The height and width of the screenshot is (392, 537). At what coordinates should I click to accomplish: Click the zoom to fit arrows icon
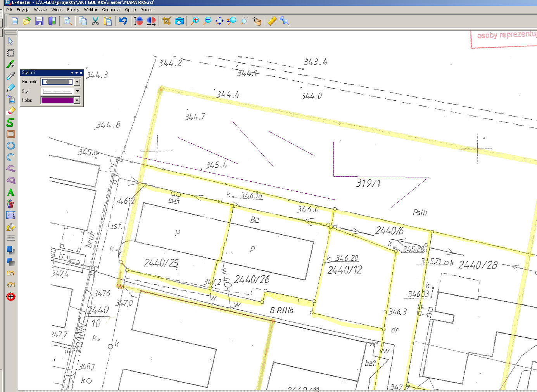click(219, 21)
